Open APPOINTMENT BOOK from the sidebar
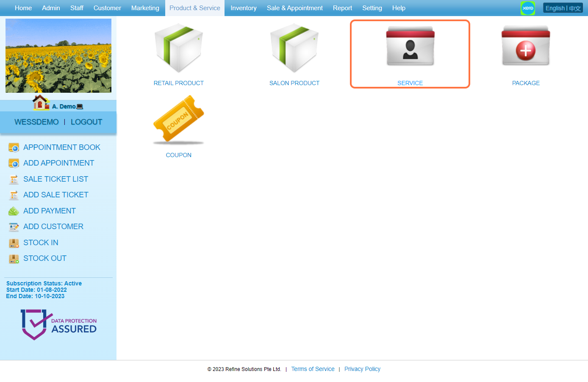The height and width of the screenshot is (382, 588). coord(62,147)
